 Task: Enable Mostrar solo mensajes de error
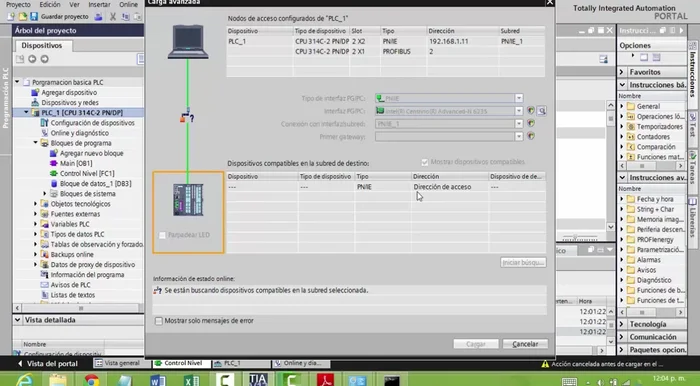[x=158, y=321]
